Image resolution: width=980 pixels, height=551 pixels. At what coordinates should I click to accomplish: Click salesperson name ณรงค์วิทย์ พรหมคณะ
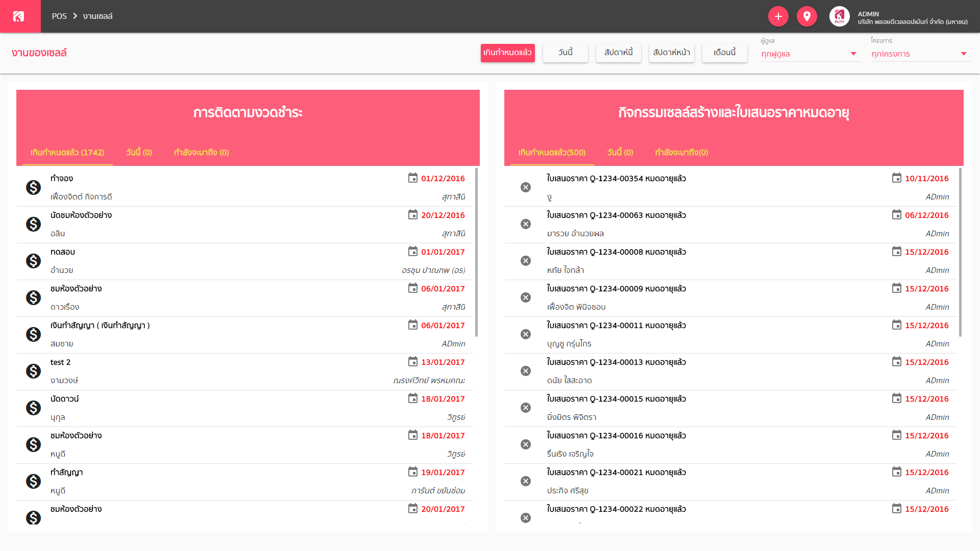[429, 381]
